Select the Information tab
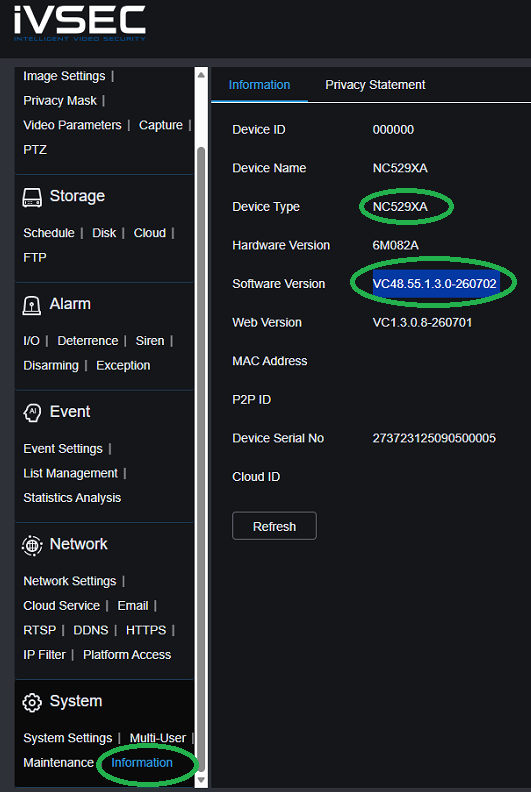This screenshot has height=792, width=531. coord(259,85)
